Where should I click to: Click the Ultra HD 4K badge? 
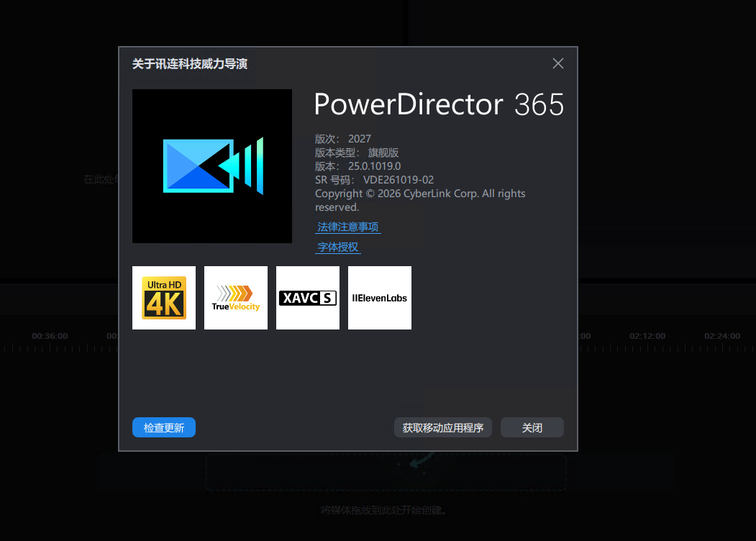pyautogui.click(x=164, y=298)
